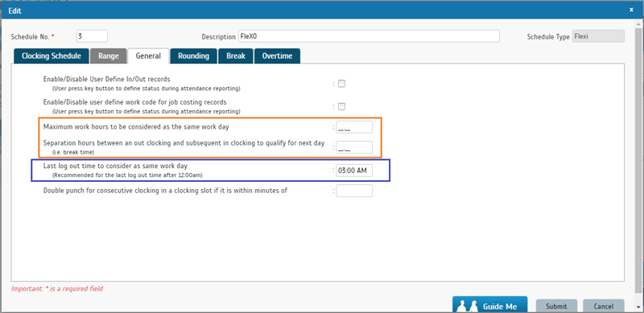Click the Schedule No. input field

(92, 36)
